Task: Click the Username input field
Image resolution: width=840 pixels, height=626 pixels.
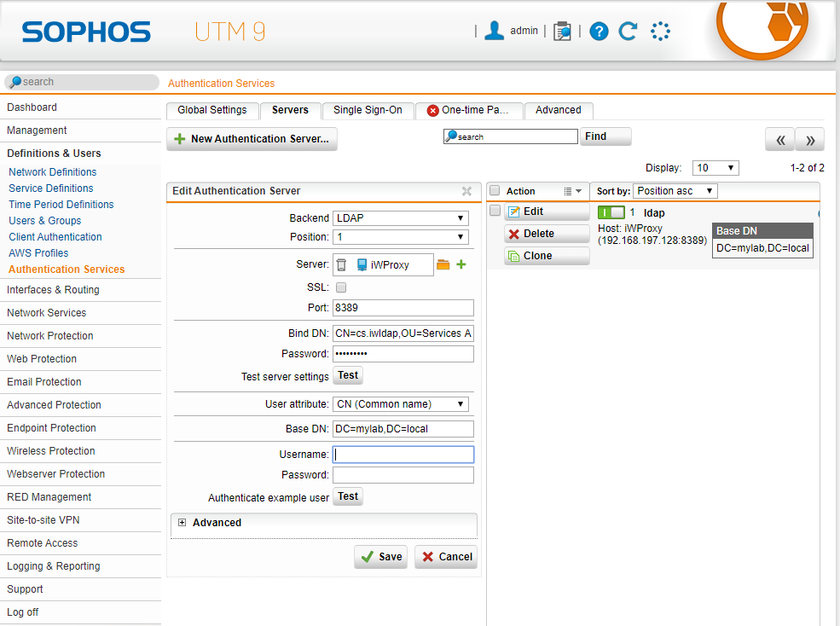Action: pyautogui.click(x=403, y=455)
